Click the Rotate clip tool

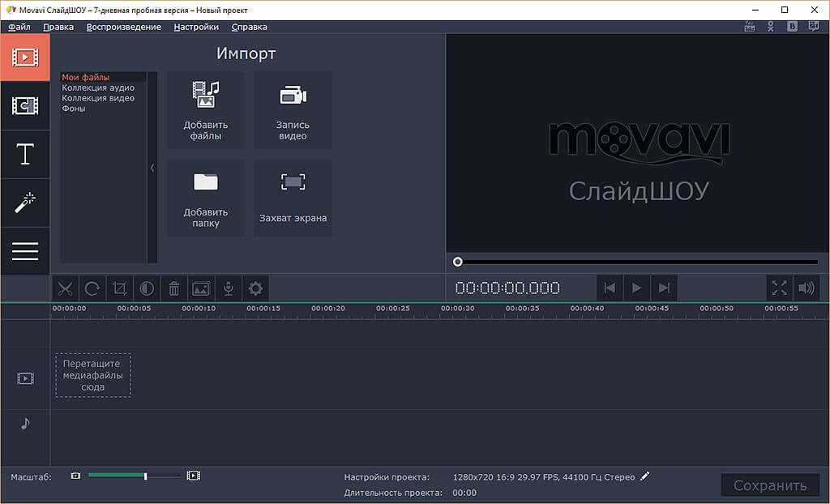pos(92,288)
